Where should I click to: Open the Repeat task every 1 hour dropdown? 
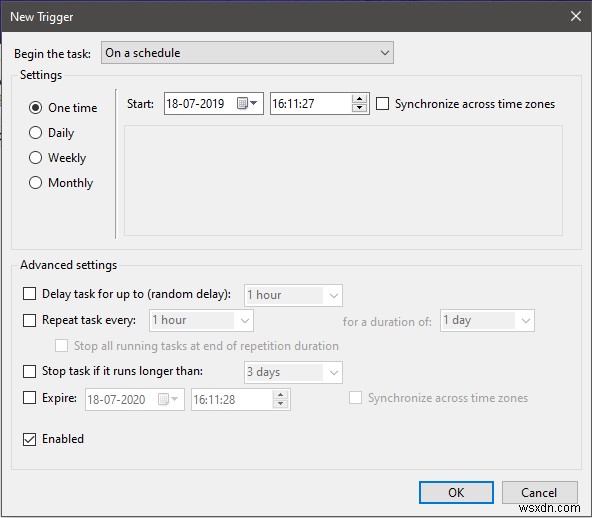201,321
